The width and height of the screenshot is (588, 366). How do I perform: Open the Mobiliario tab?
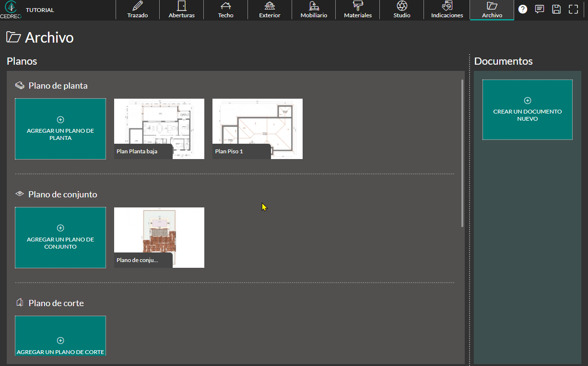click(314, 10)
